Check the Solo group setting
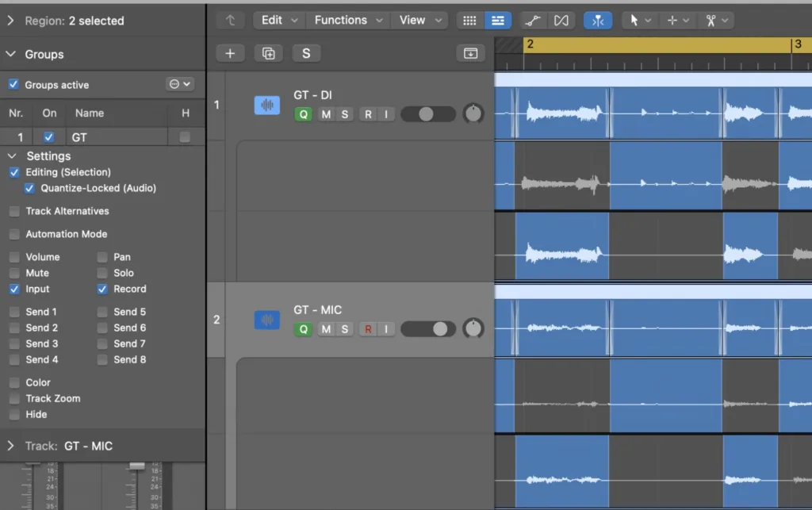Viewport: 812px width, 510px height. click(102, 273)
